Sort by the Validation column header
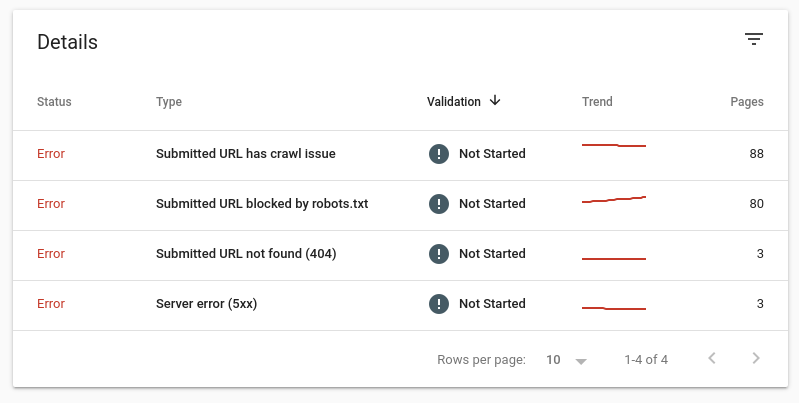 coord(453,102)
